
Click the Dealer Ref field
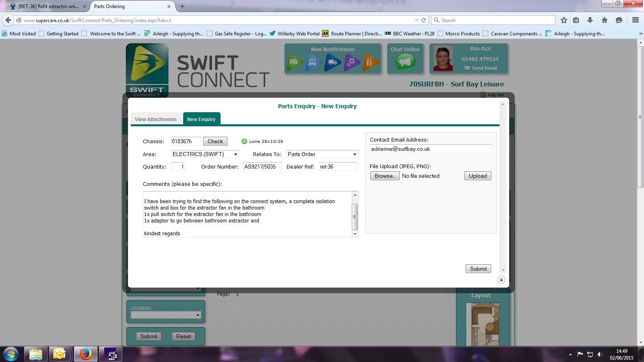(x=338, y=167)
